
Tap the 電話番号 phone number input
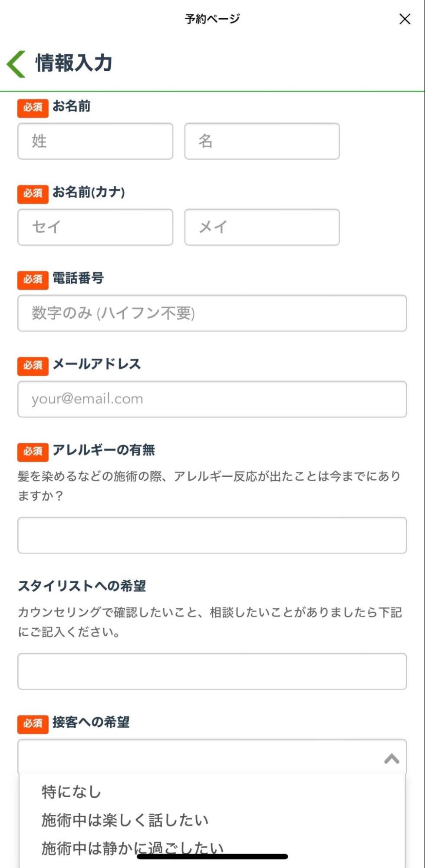pyautogui.click(x=212, y=313)
